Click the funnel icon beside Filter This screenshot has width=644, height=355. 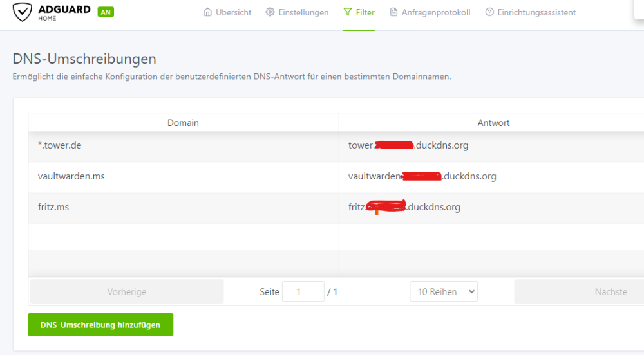click(348, 12)
